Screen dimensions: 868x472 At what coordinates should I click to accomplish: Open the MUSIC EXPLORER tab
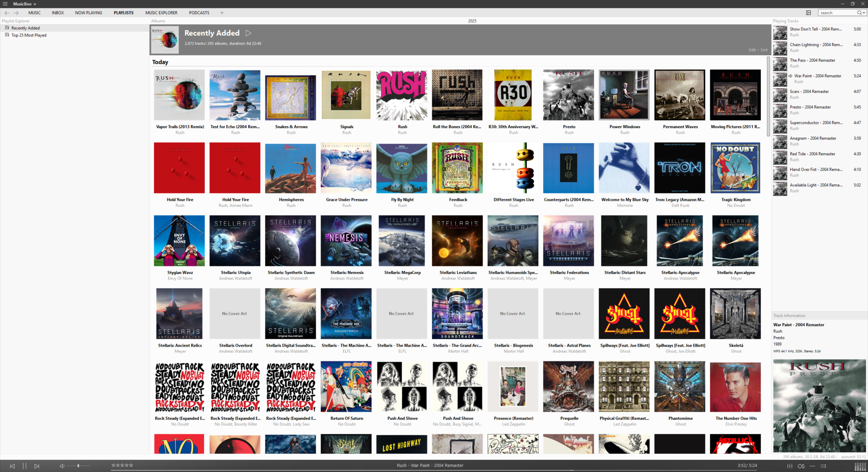pyautogui.click(x=161, y=13)
